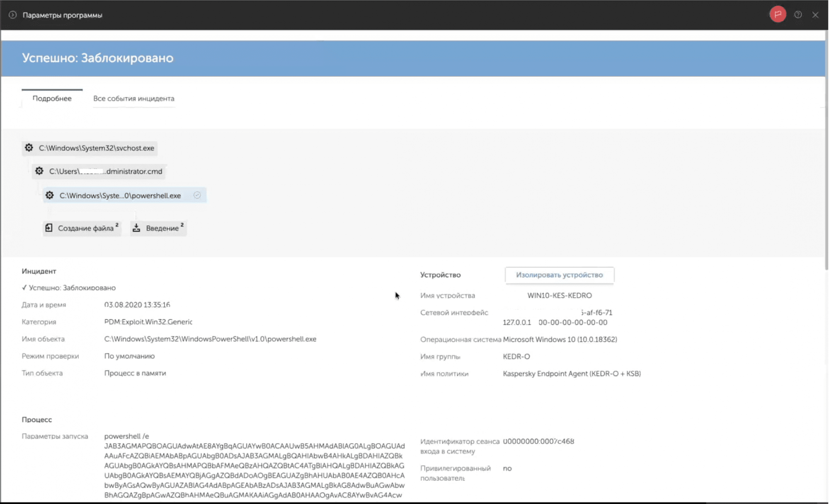Screen dimensions: 829x504
Task: Select the dministrator.cmd process node
Action: (x=105, y=171)
